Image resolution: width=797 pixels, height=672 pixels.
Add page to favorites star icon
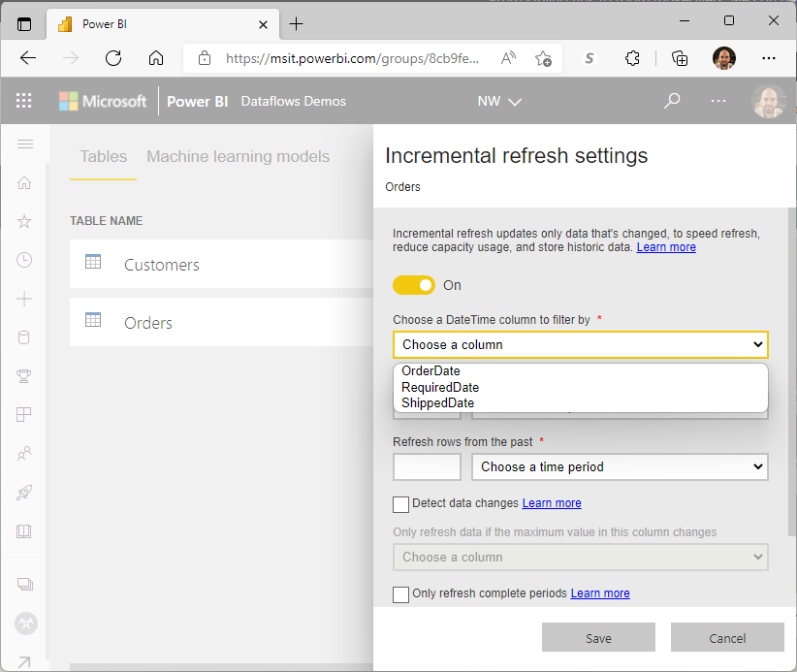543,58
